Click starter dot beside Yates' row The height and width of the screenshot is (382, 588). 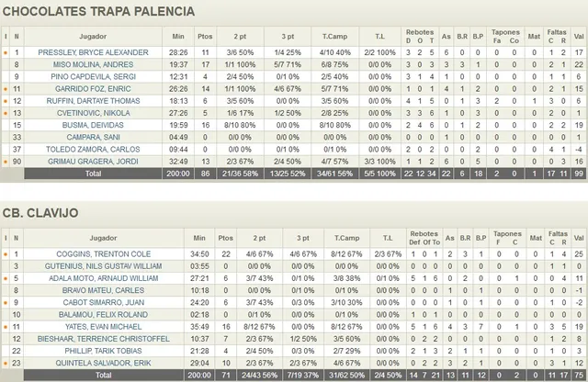click(x=6, y=325)
